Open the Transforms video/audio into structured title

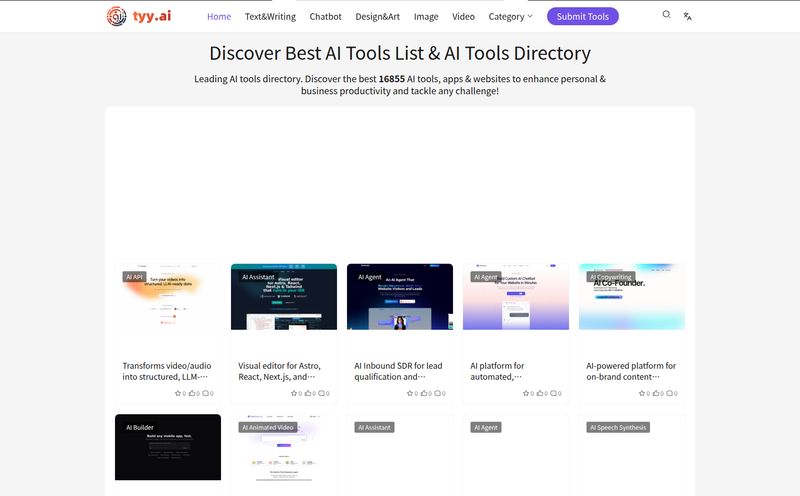click(x=167, y=371)
